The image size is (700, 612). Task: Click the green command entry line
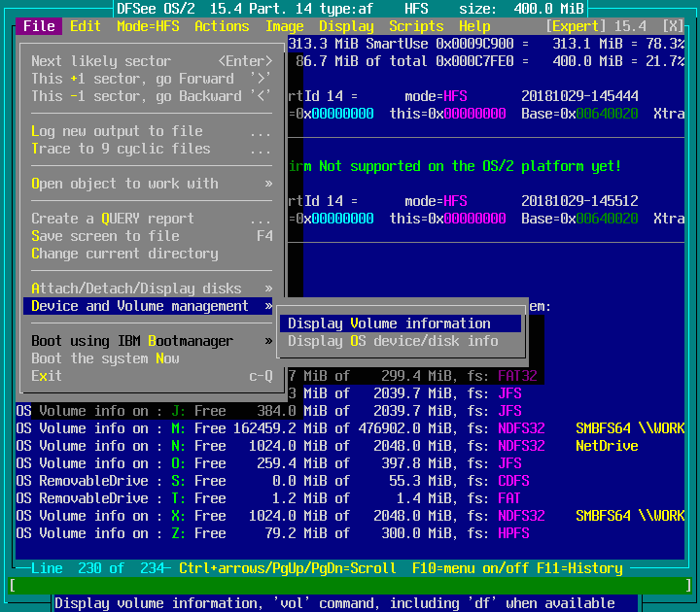[x=350, y=586]
